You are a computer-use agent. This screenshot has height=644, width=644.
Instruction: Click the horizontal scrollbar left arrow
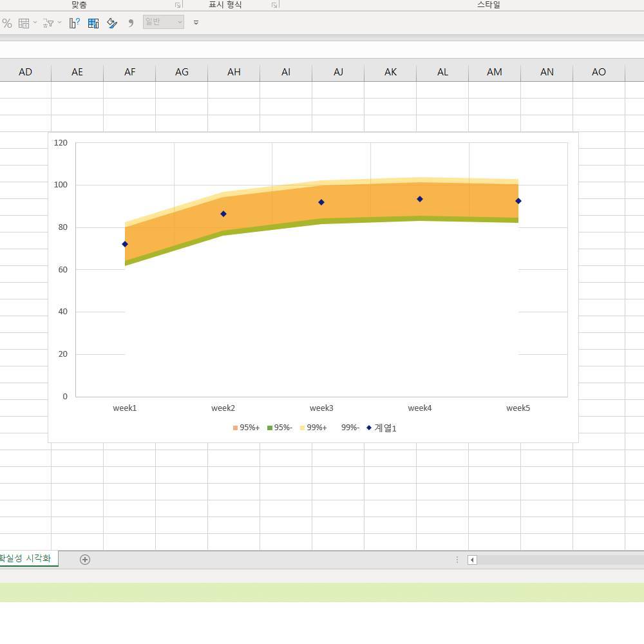(x=472, y=560)
